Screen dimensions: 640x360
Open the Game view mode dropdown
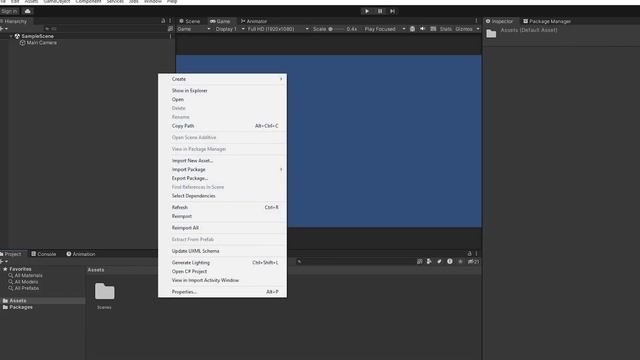click(194, 29)
